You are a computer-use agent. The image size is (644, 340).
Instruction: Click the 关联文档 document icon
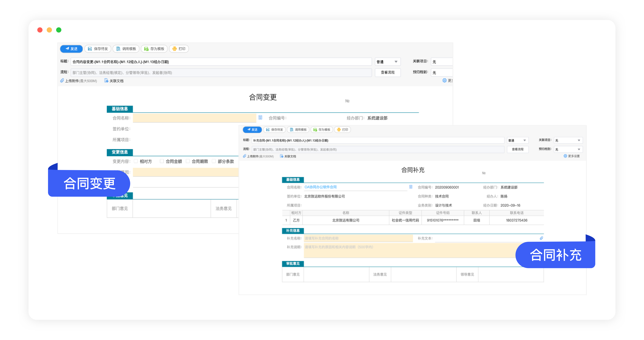106,81
